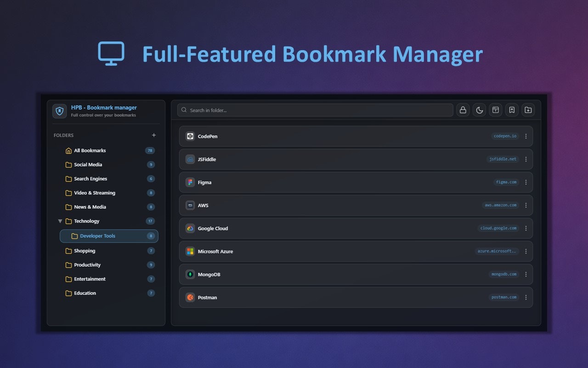Click the HPB - Bookmark manager title
588x368 pixels.
pyautogui.click(x=104, y=108)
